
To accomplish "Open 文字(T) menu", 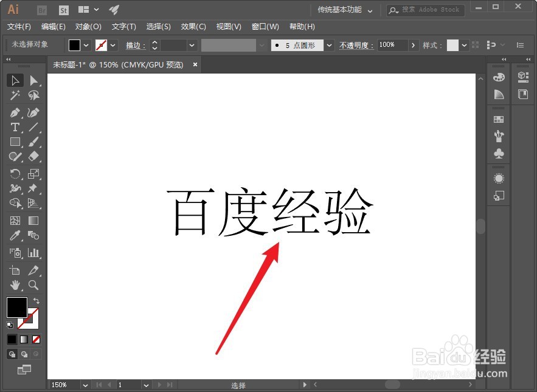I will coord(123,27).
